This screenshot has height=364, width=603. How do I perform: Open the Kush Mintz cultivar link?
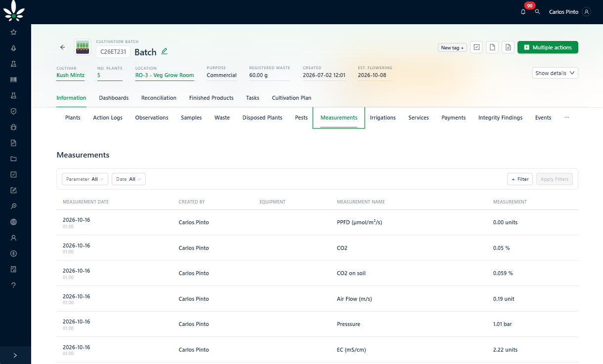(71, 76)
